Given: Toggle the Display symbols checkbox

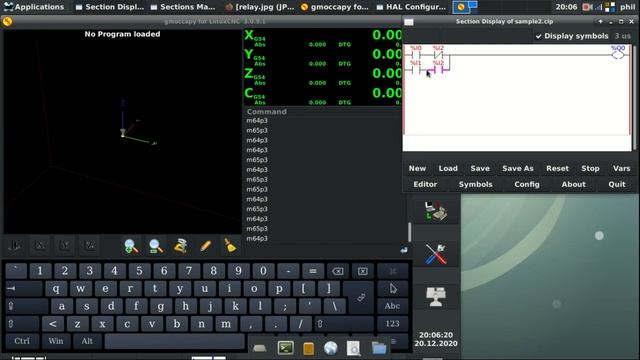Looking at the screenshot, I should (x=572, y=36).
